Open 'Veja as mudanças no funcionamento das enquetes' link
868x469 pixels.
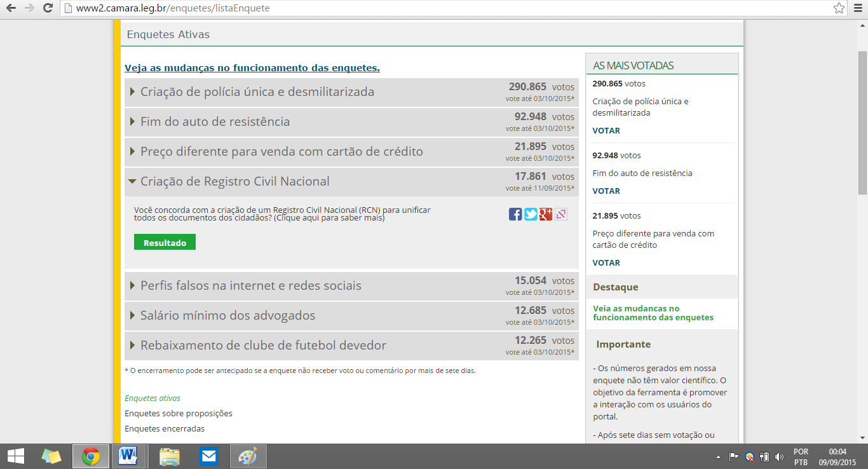point(252,68)
